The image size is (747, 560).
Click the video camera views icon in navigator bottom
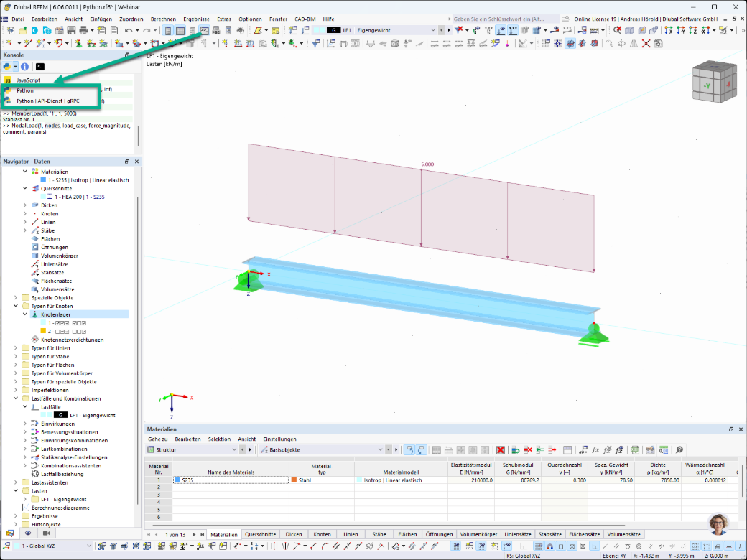(46, 533)
